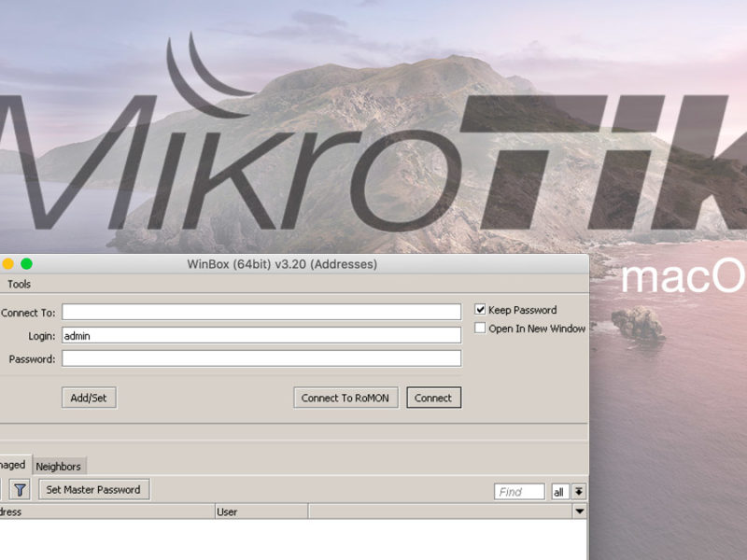Viewport: 747px width, 560px height.
Task: Click the Connect To address field
Action: click(261, 312)
